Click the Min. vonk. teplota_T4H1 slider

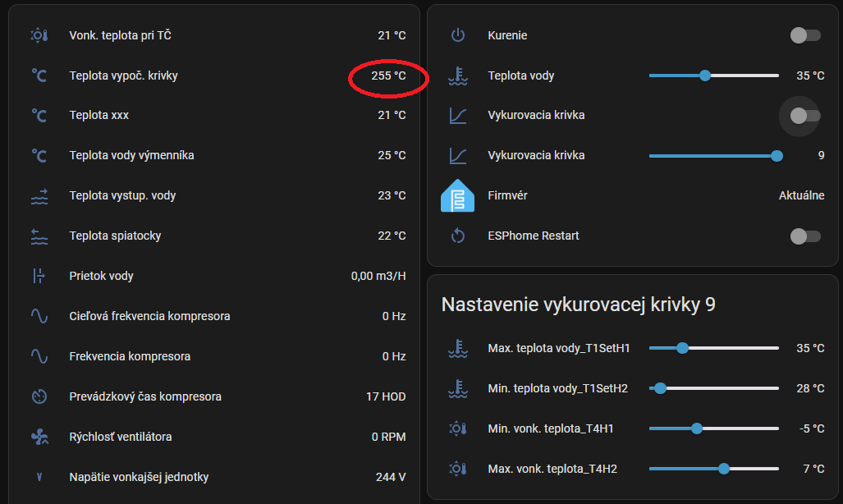[713, 428]
